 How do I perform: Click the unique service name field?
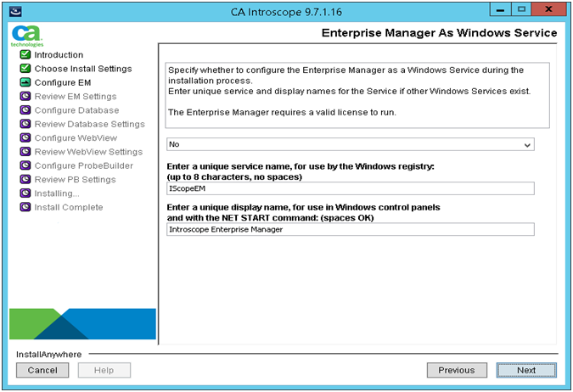click(x=349, y=188)
